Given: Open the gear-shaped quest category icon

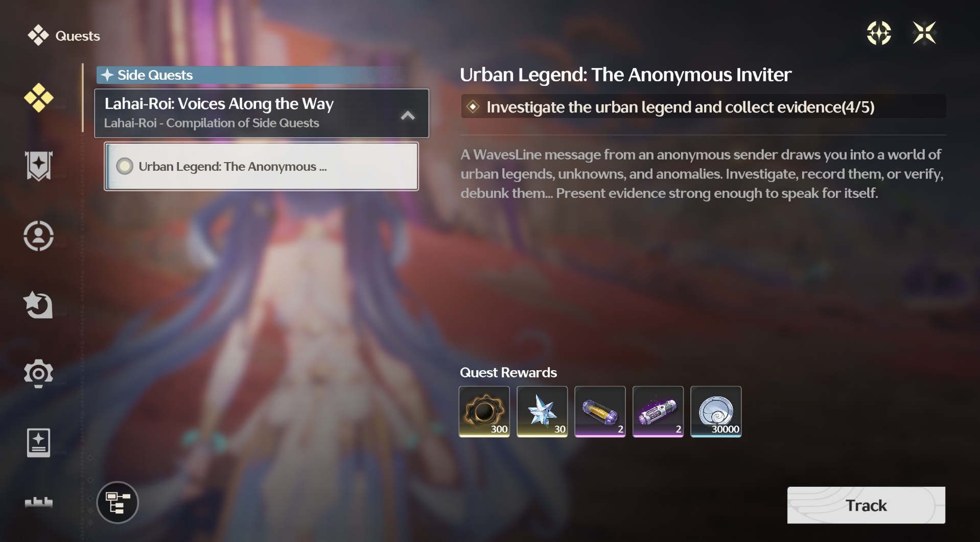Looking at the screenshot, I should 38,374.
